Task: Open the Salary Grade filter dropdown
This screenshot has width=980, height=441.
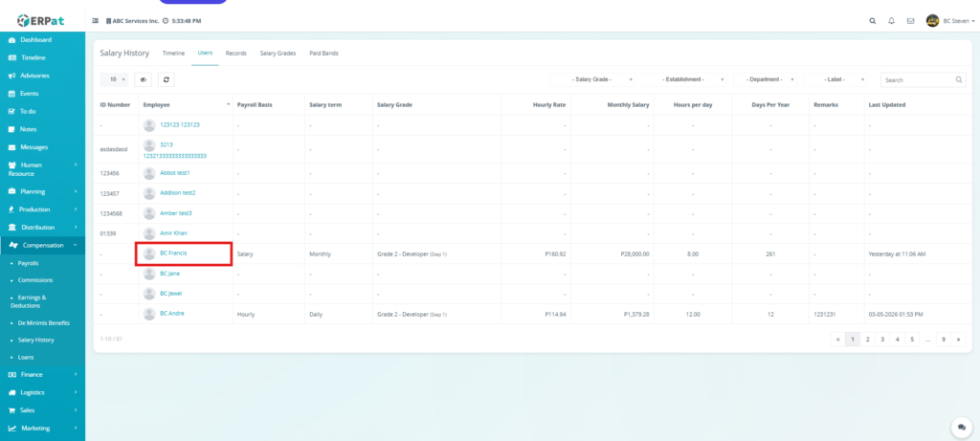Action: point(592,80)
